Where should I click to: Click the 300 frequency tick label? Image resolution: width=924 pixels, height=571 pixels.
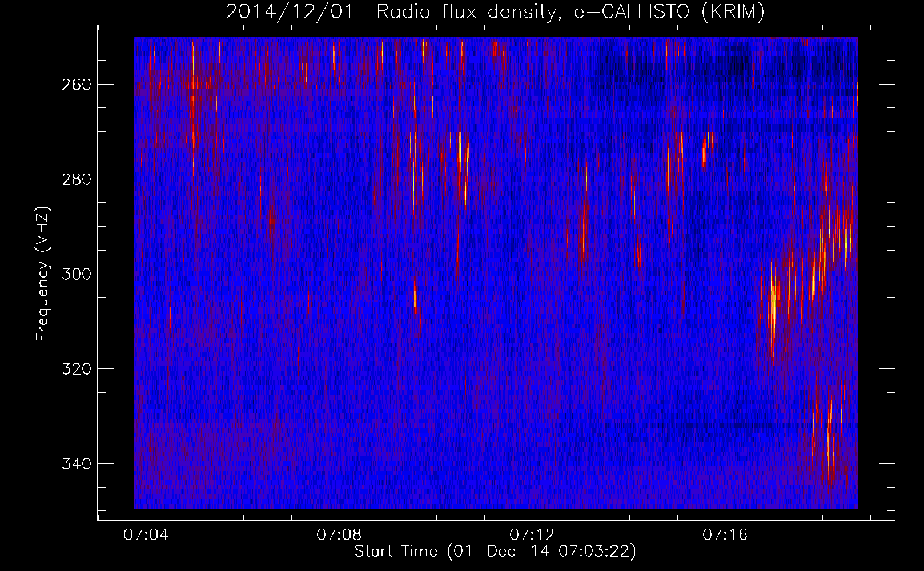click(77, 274)
